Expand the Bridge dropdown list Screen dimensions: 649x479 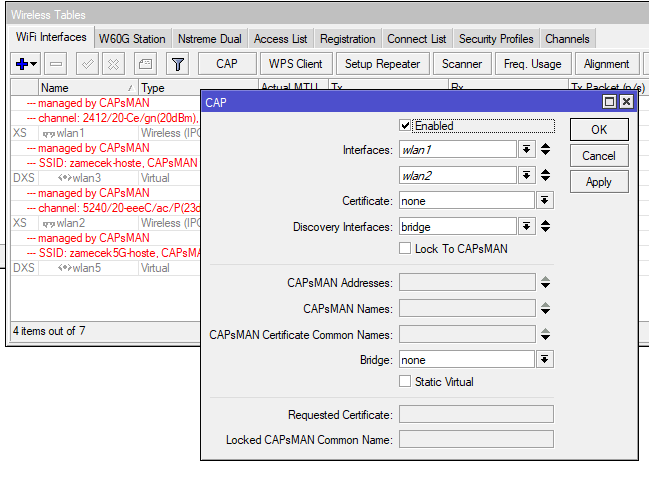[544, 360]
